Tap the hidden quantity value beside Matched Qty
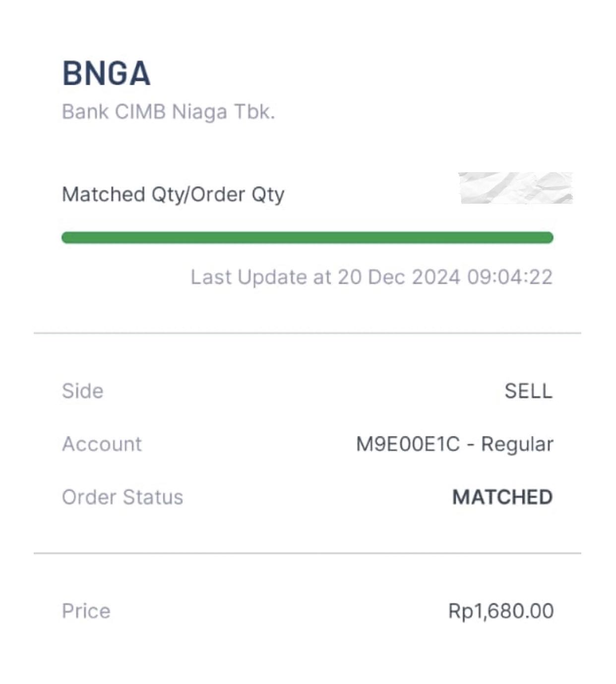This screenshot has height=684, width=616. pyautogui.click(x=516, y=188)
